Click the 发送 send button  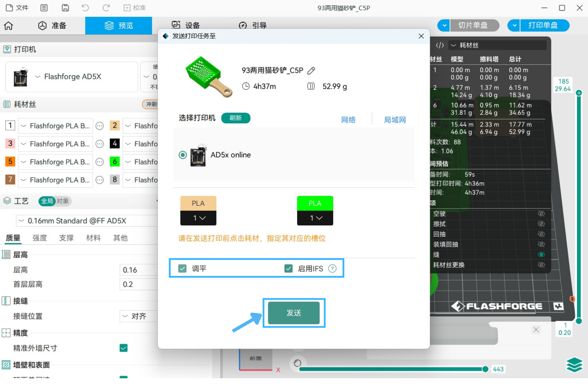294,313
